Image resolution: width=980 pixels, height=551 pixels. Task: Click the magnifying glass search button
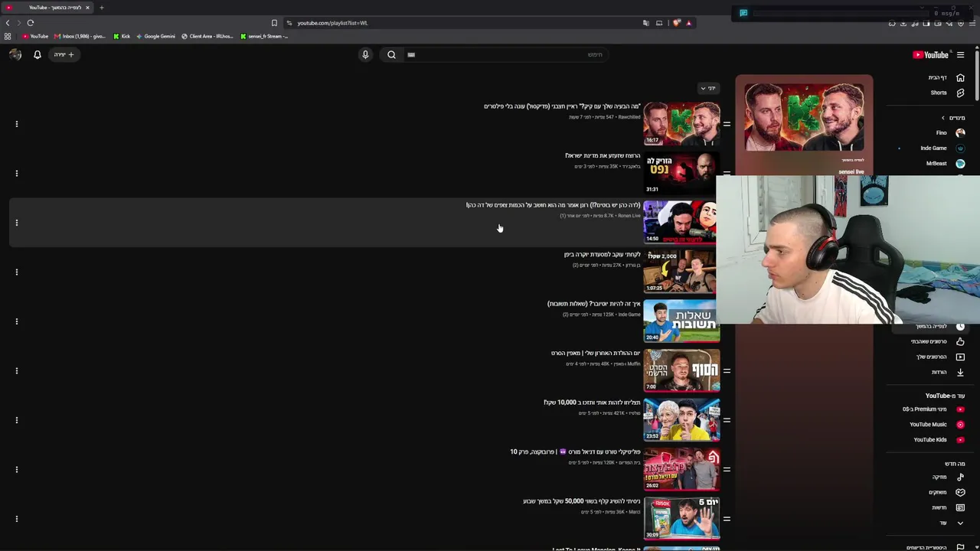tap(391, 54)
